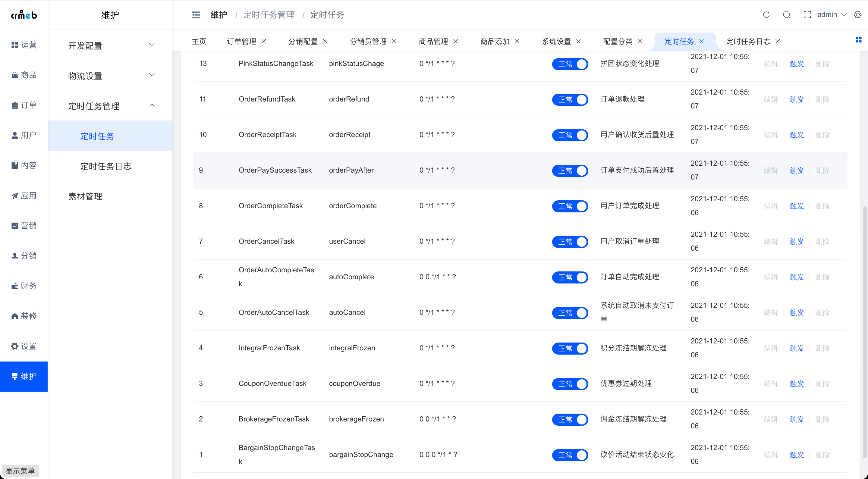The width and height of the screenshot is (868, 479).
Task: Disable the OrderRefundTask status switch
Action: 570,100
